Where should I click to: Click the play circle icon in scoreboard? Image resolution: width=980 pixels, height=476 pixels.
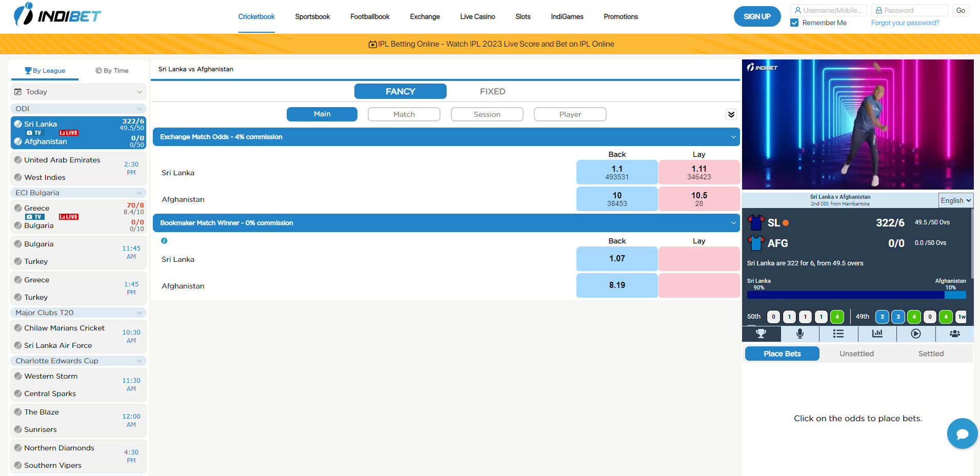[x=916, y=334]
